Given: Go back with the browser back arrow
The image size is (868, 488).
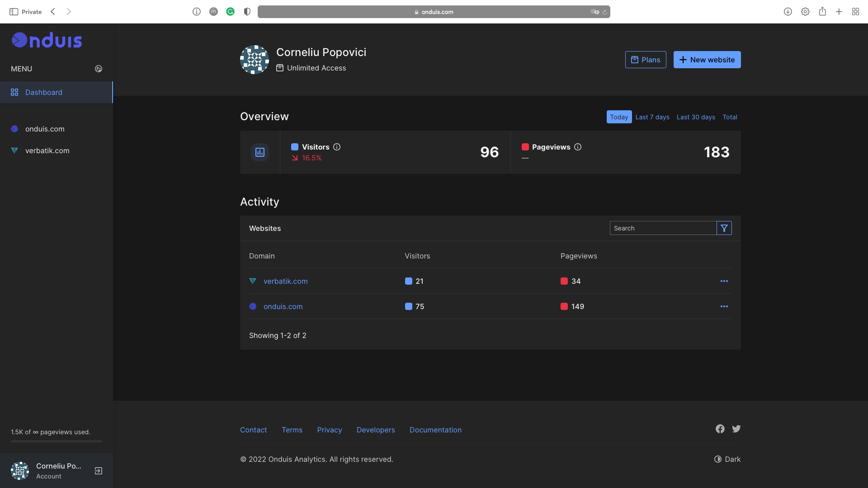Looking at the screenshot, I should (x=53, y=12).
